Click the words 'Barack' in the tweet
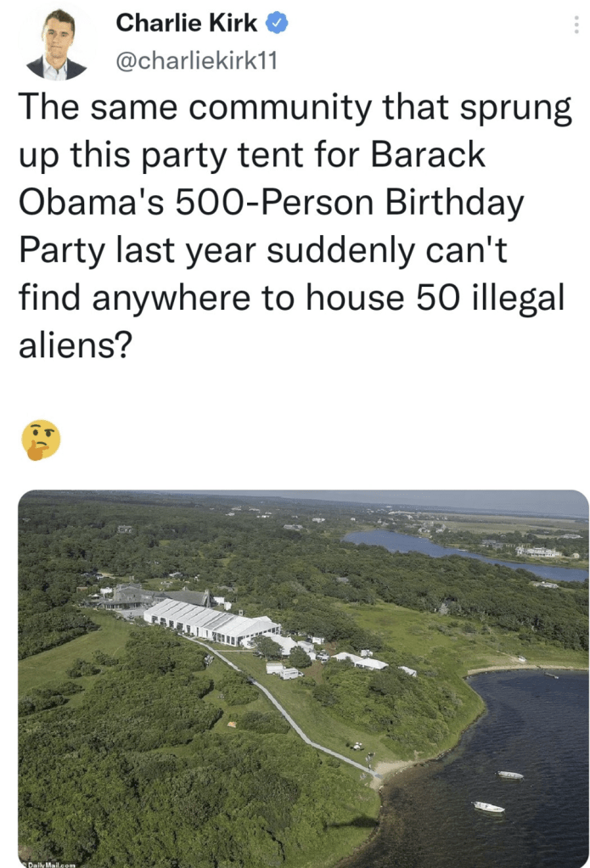Screen dimensions: 590x868 tap(428, 154)
